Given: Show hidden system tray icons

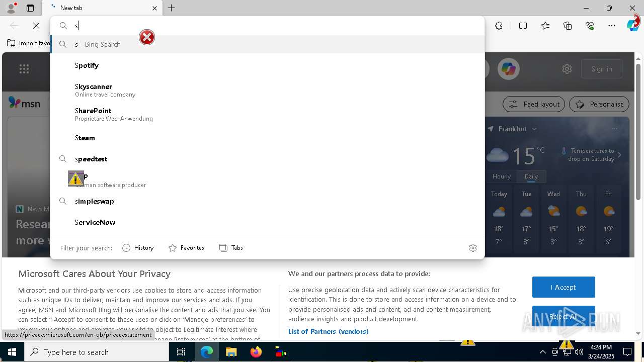Looking at the screenshot, I should click(x=542, y=352).
